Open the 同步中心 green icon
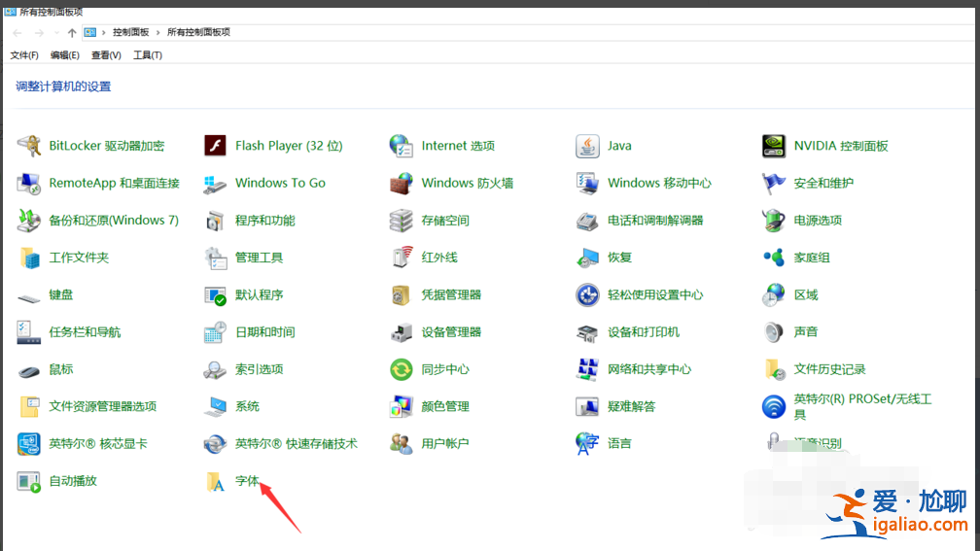 pos(402,369)
